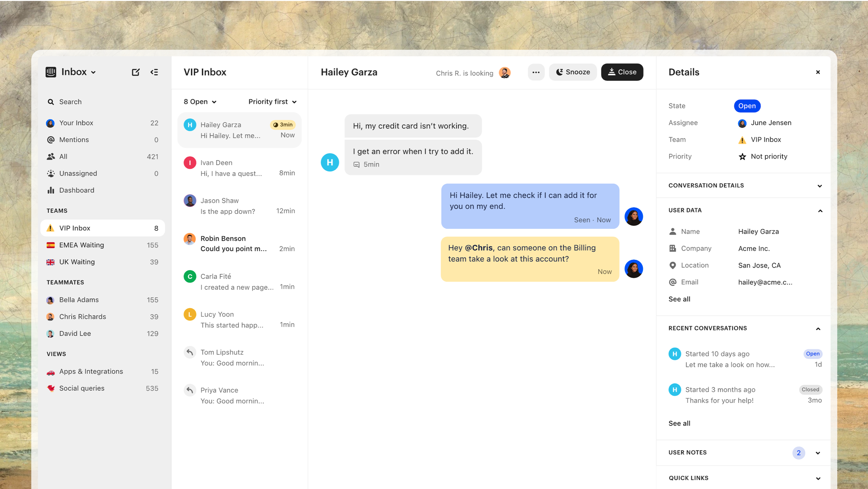868x489 pixels.
Task: Collapse the Conversation Details section
Action: 820,186
